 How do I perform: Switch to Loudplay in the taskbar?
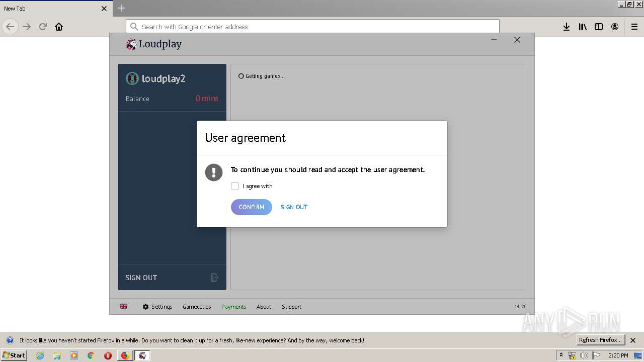[x=142, y=355]
